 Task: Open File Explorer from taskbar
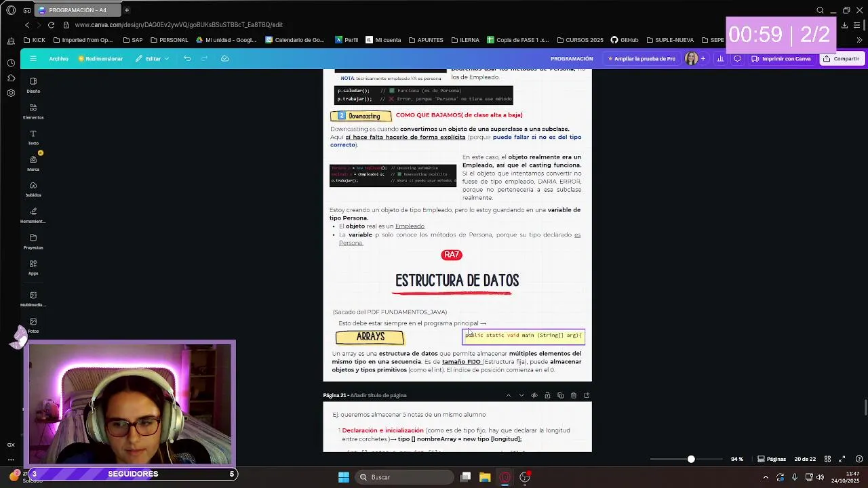(485, 477)
